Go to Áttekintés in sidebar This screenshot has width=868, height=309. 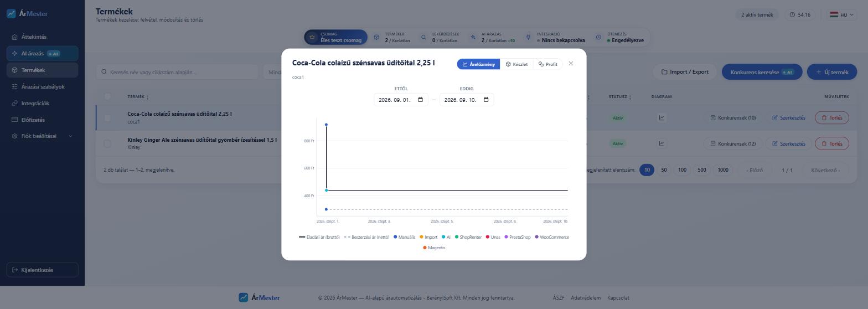[43, 37]
